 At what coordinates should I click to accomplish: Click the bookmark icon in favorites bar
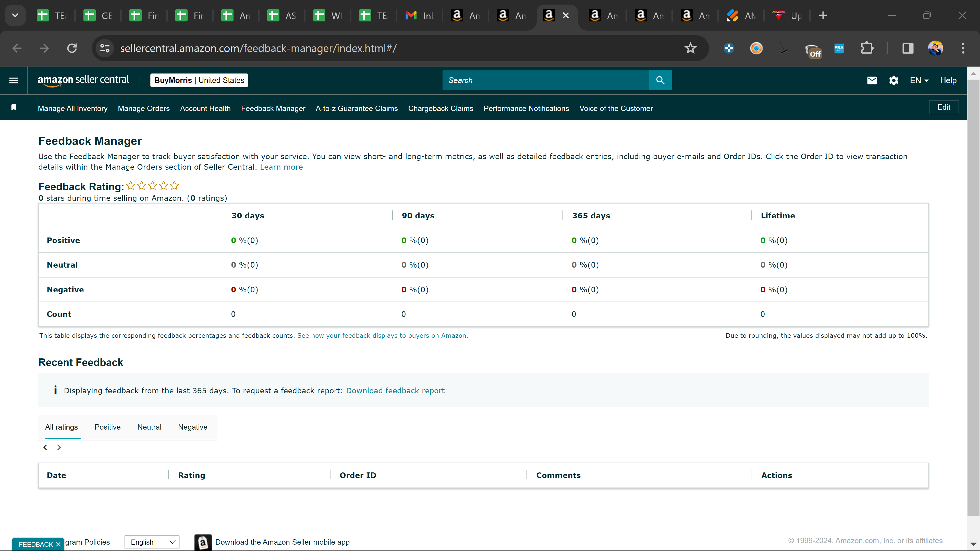[x=14, y=107]
